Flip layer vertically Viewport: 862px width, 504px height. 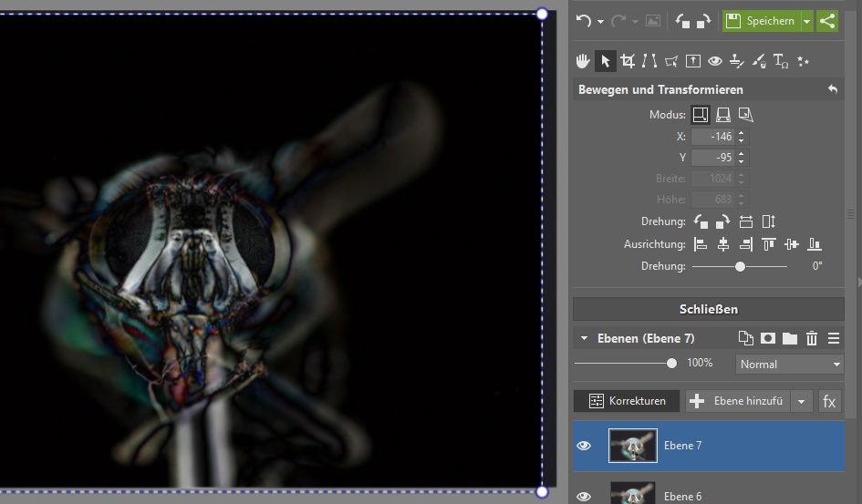pyautogui.click(x=769, y=221)
